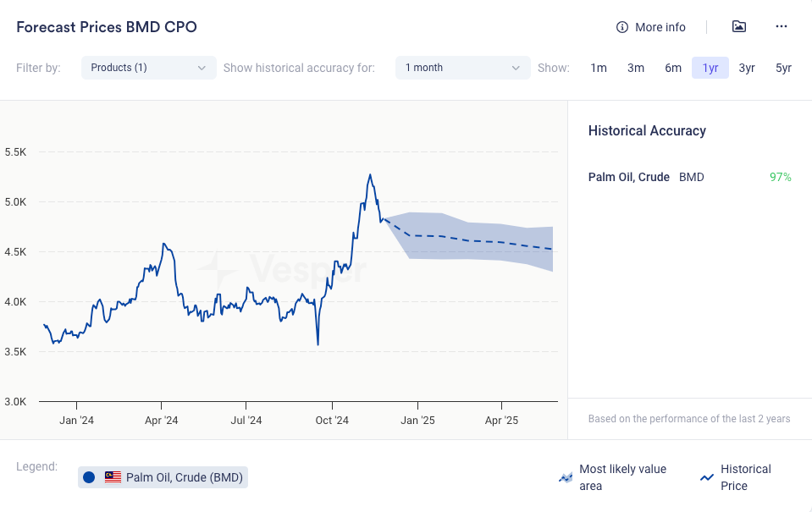The width and height of the screenshot is (812, 512).
Task: Select the 3m time range
Action: 636,68
